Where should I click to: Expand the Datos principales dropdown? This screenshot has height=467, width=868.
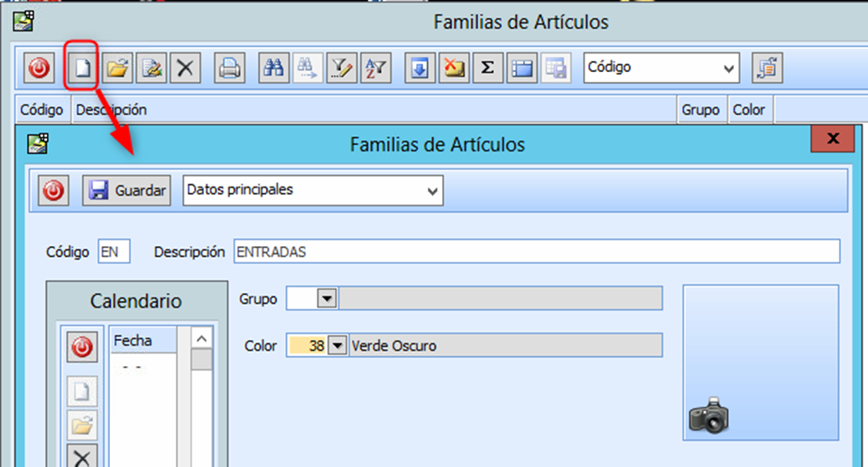pyautogui.click(x=432, y=191)
